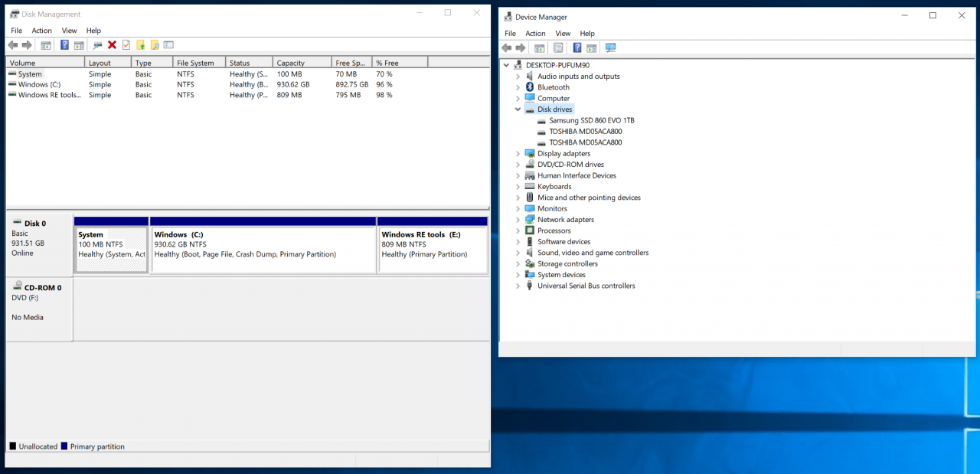The width and height of the screenshot is (980, 474).
Task: Click blue Help icon in Device Manager toolbar
Action: coord(577,47)
